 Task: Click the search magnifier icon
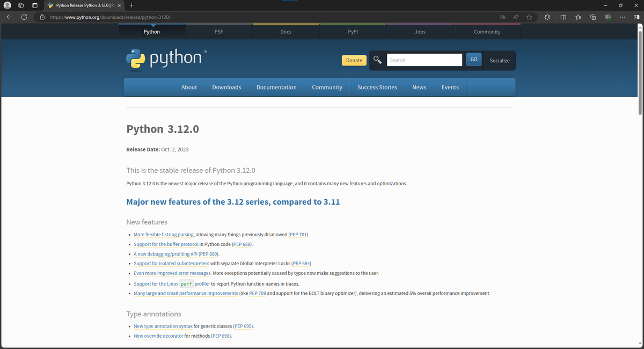point(378,60)
